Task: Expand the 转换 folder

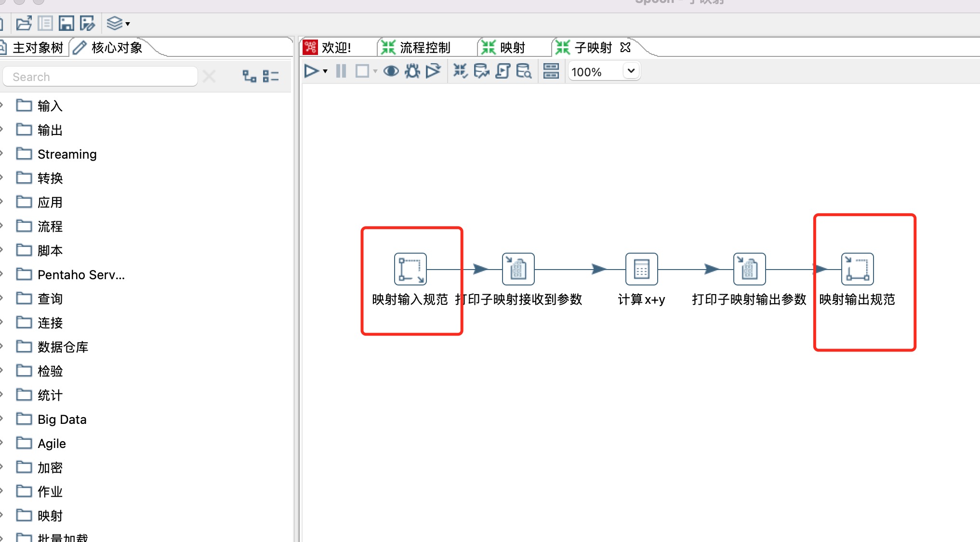Action: click(50, 178)
